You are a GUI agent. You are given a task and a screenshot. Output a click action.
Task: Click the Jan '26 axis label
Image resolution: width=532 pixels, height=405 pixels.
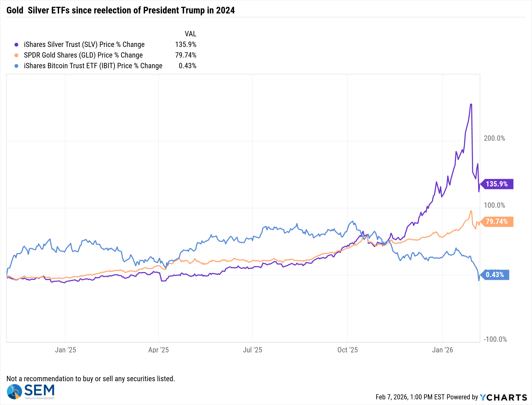tap(442, 350)
